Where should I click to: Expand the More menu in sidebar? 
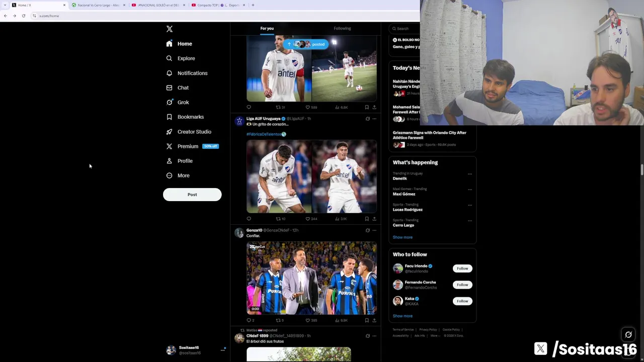click(178, 175)
